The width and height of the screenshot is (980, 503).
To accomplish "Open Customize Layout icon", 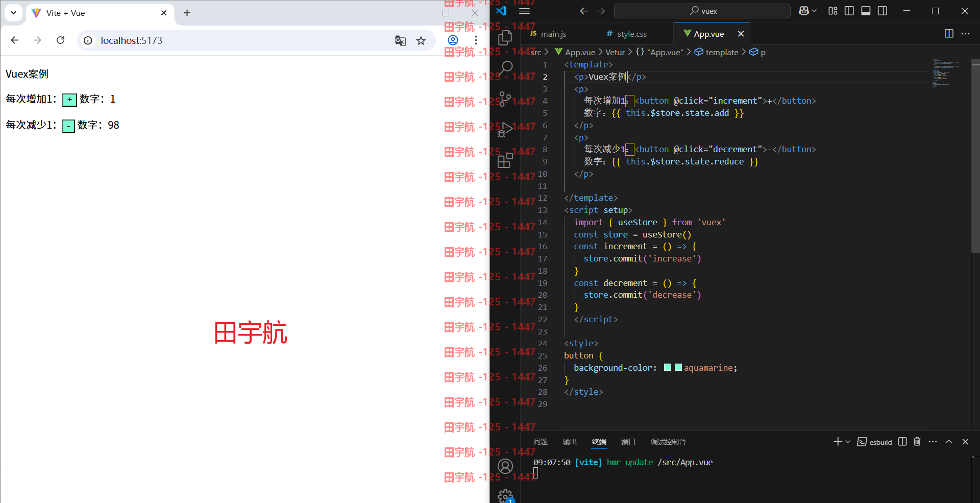I will (x=833, y=11).
